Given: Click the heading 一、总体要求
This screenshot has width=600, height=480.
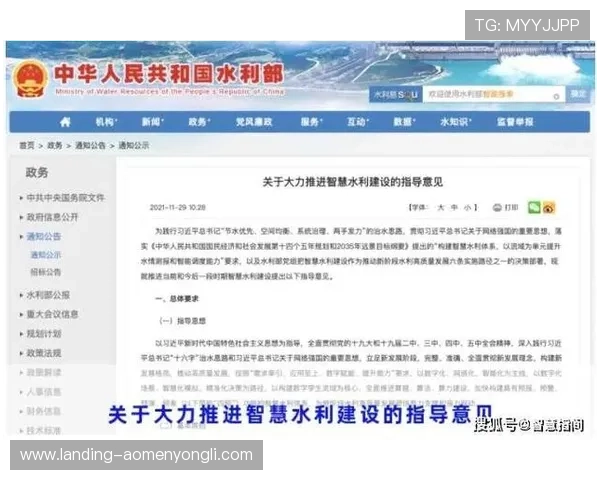Looking at the screenshot, I should coord(177,299).
